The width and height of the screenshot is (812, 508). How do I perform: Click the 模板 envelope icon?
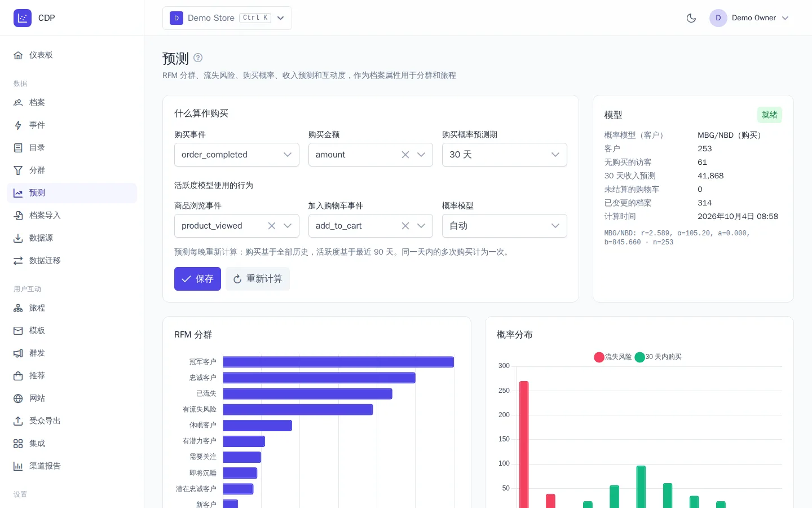tap(18, 331)
